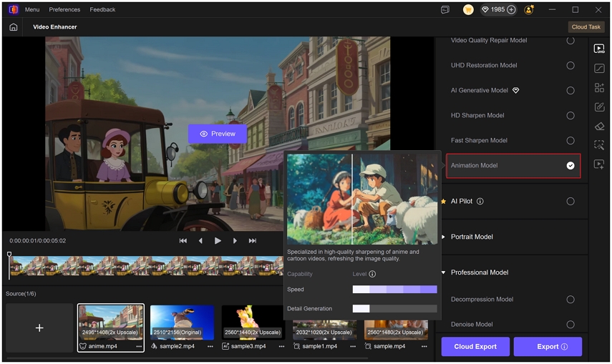Enable the AI Pilot radio

(x=570, y=202)
